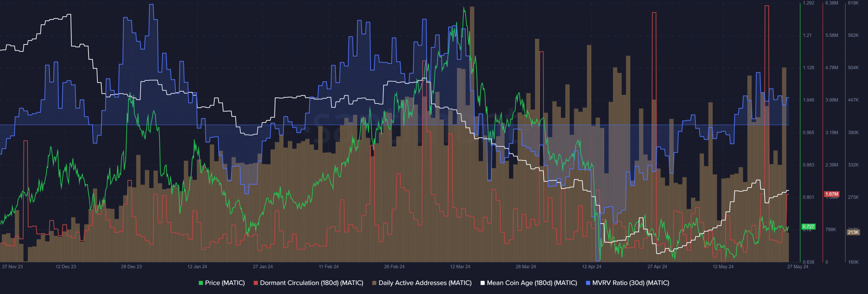This screenshot has height=294, width=868.
Task: Click the 6.38M circulation axis value
Action: click(x=832, y=3)
